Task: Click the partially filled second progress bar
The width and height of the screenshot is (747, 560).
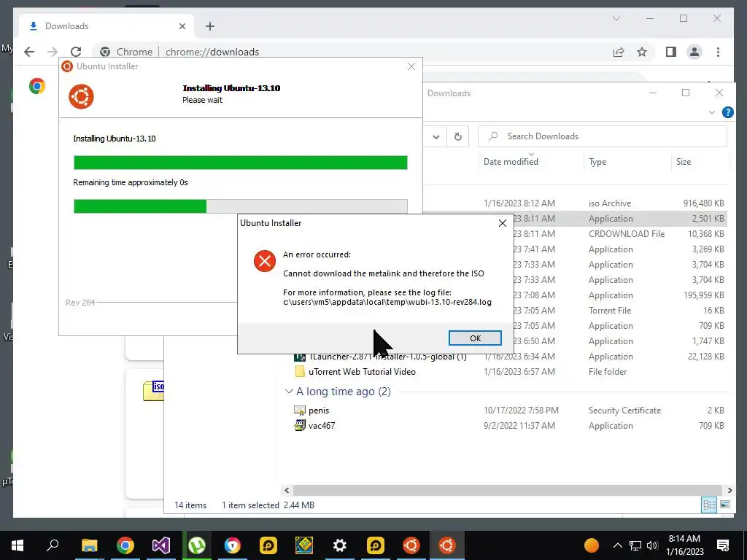Action: pyautogui.click(x=241, y=206)
